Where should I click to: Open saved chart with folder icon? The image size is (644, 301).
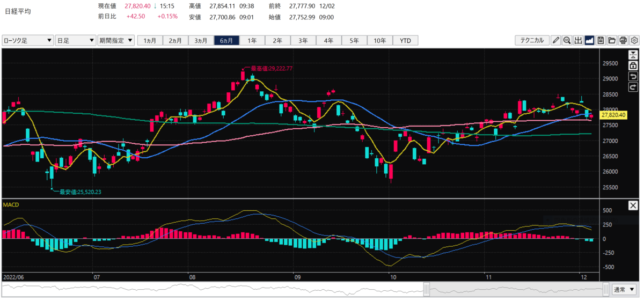tap(612, 40)
